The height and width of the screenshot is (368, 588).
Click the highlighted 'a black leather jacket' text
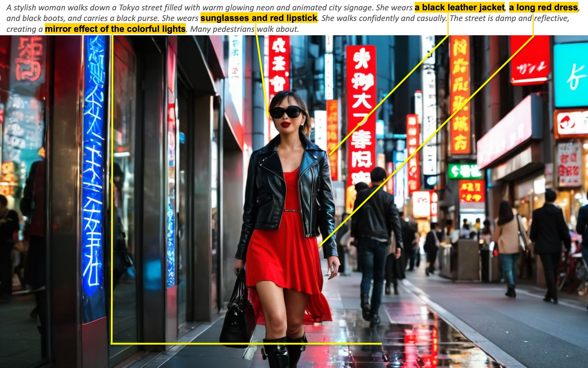pyautogui.click(x=459, y=7)
